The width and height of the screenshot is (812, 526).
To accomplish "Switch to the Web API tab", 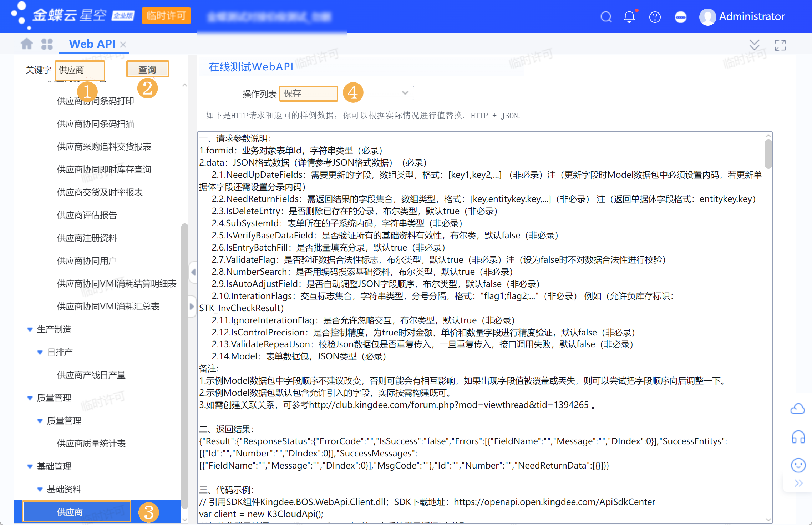I will 92,44.
